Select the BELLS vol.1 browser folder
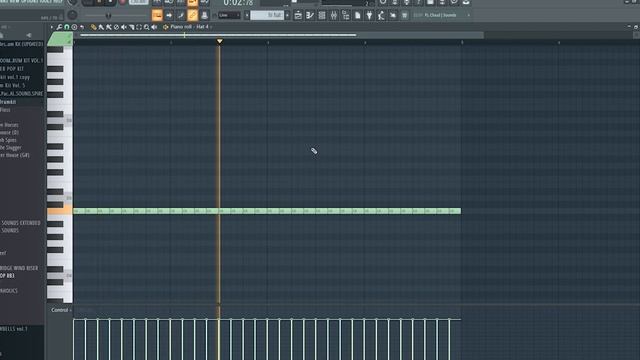This screenshot has height=360, width=640. tap(14, 328)
